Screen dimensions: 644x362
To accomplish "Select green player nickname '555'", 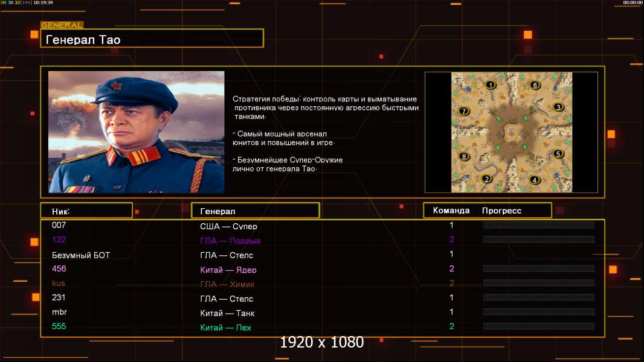I will coord(59,326).
